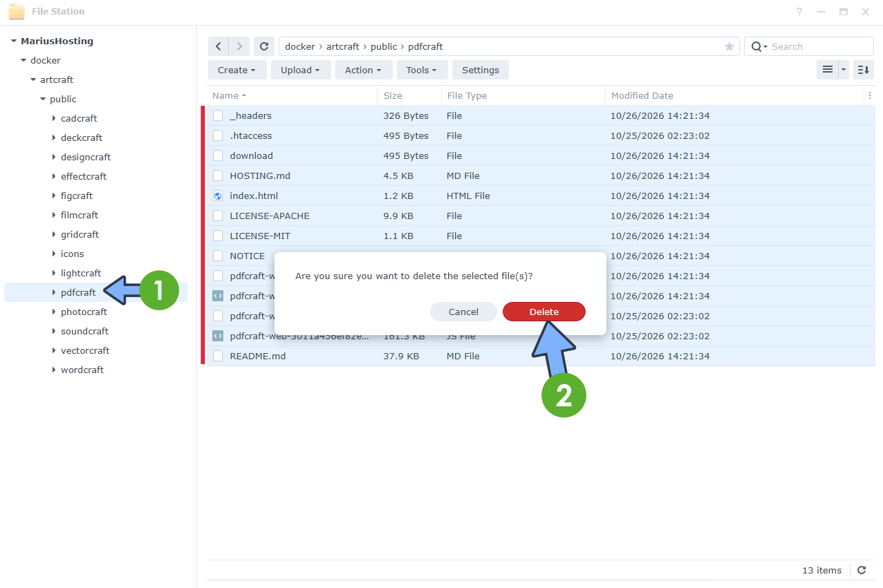Refresh the folder using toolbar reload icon
The height and width of the screenshot is (588, 883).
(x=264, y=46)
